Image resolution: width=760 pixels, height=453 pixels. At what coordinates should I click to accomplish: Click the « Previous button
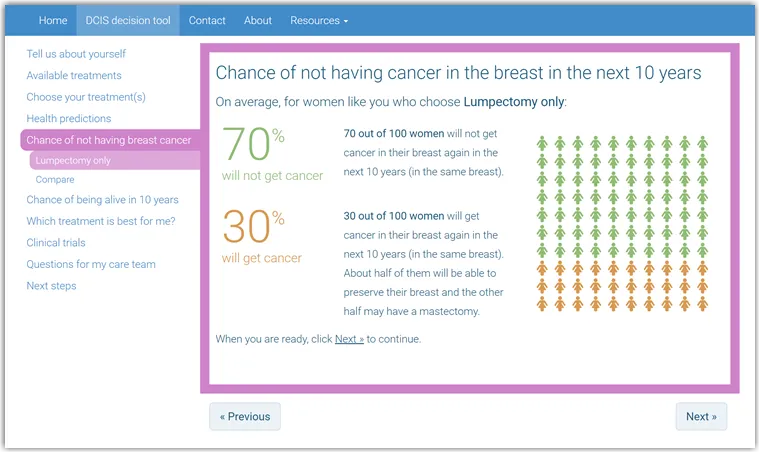click(245, 417)
